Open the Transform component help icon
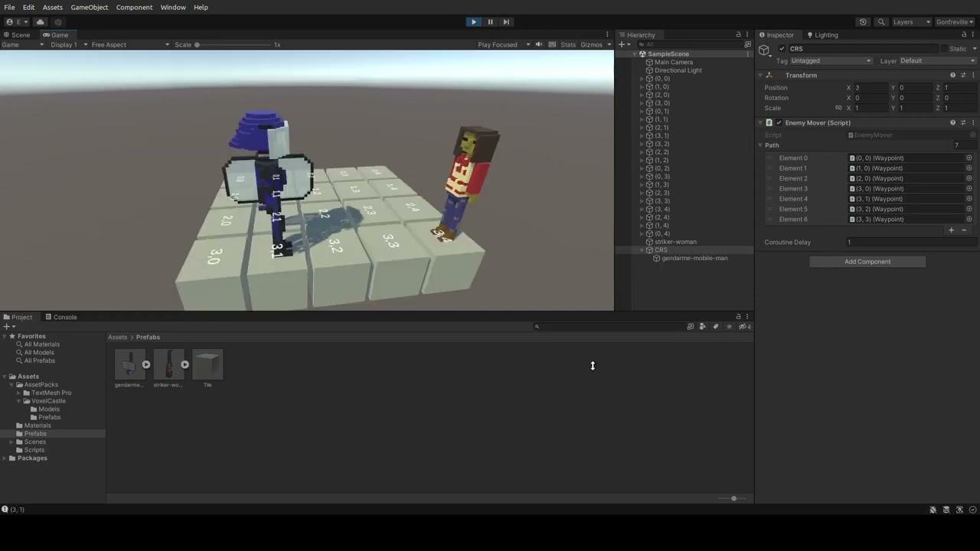980x551 pixels. 952,75
